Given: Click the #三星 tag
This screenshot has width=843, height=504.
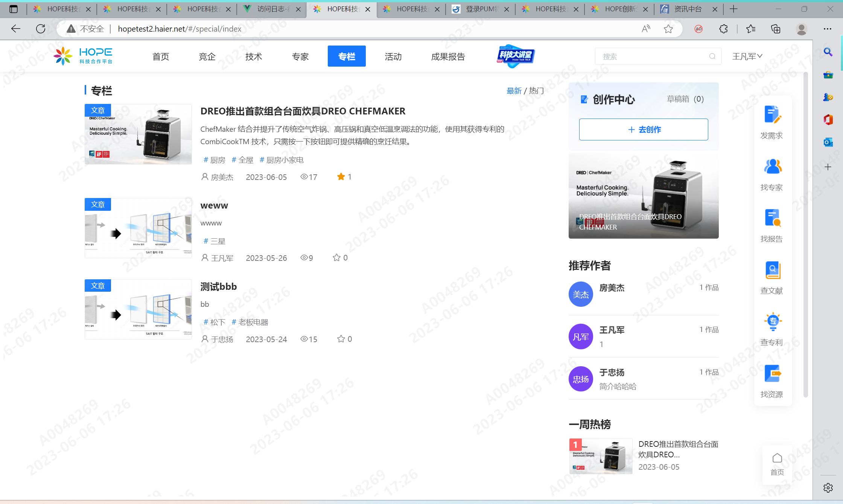Looking at the screenshot, I should point(214,241).
